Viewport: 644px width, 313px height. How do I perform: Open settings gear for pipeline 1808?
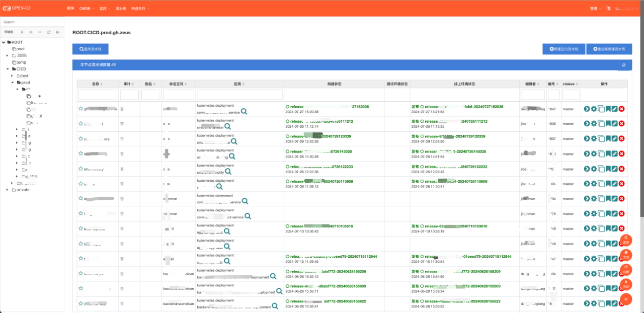coord(594,124)
